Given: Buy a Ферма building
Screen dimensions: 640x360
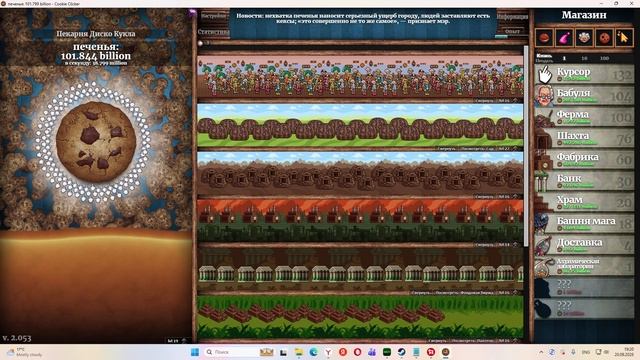Looking at the screenshot, I should (x=584, y=117).
